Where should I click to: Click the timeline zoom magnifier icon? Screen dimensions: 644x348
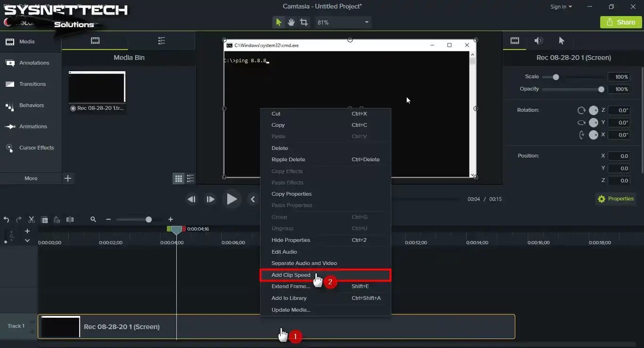click(93, 220)
